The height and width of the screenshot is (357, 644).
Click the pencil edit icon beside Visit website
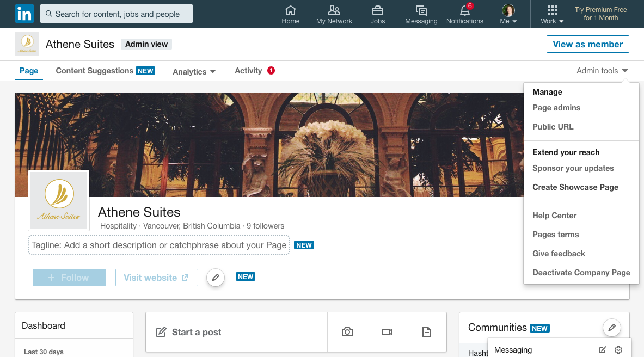point(215,278)
